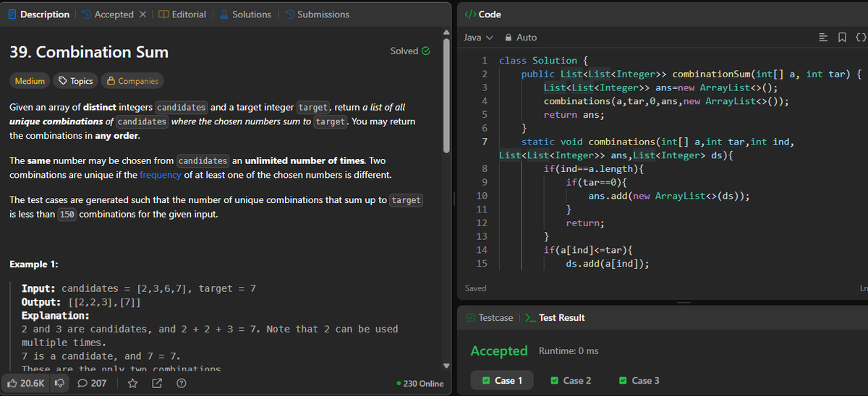The image size is (868, 396).
Task: Click the share external link icon
Action: tap(157, 383)
